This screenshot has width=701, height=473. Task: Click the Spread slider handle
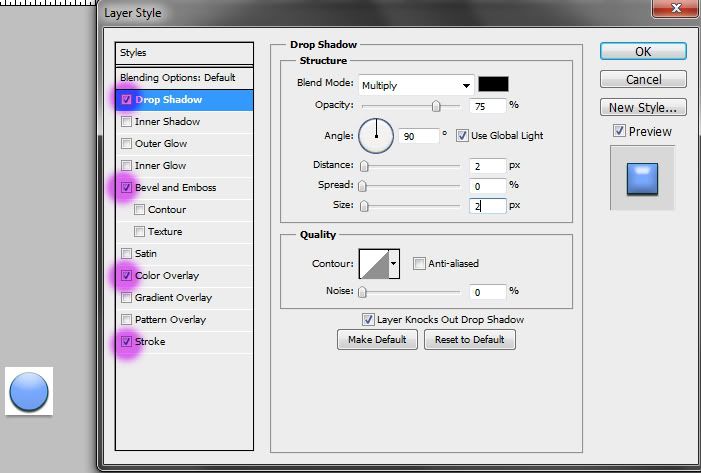click(x=363, y=186)
